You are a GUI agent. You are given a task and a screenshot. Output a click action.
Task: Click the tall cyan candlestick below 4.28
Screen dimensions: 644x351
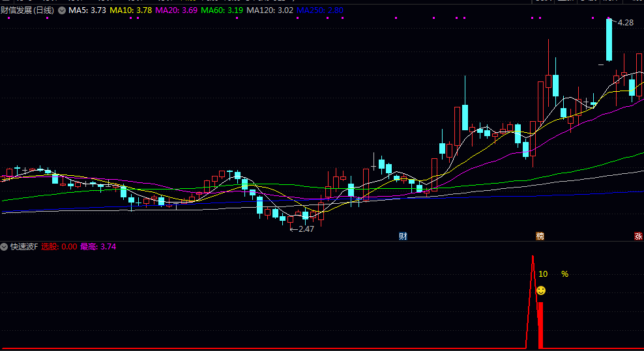609,39
